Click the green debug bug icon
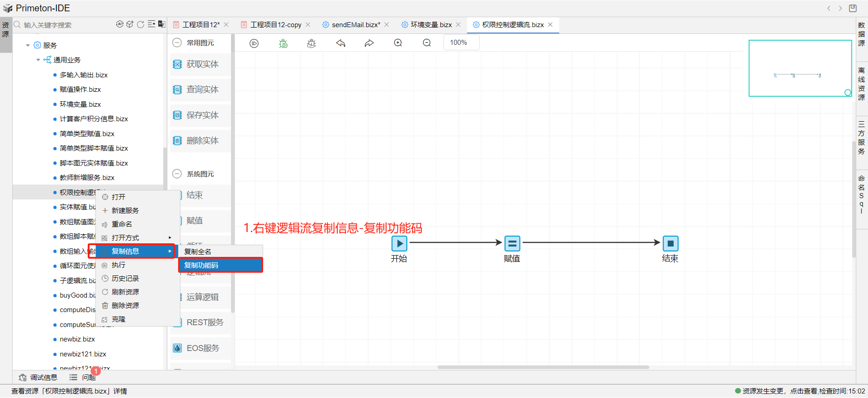 pos(283,43)
